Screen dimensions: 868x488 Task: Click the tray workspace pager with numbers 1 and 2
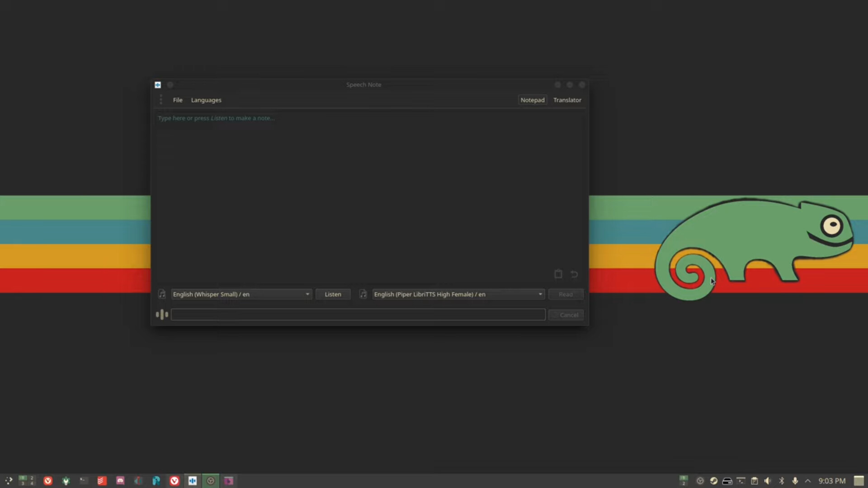coord(684,481)
